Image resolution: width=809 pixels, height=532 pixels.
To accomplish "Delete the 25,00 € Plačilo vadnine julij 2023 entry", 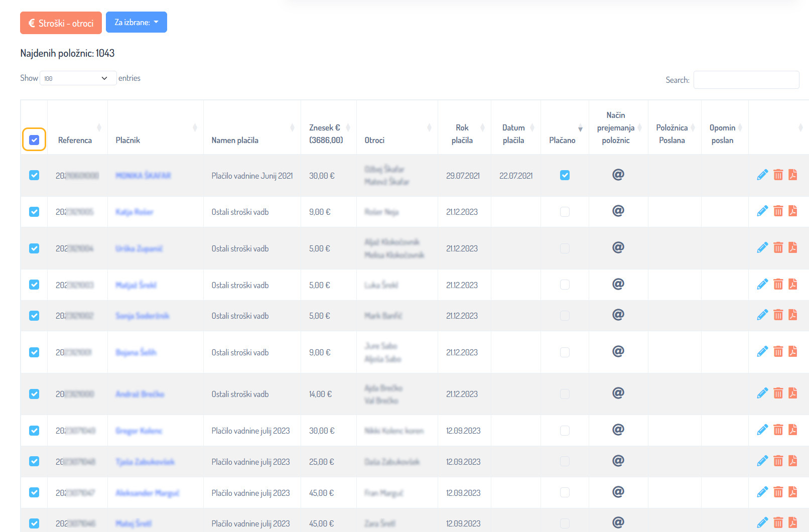I will point(778,461).
